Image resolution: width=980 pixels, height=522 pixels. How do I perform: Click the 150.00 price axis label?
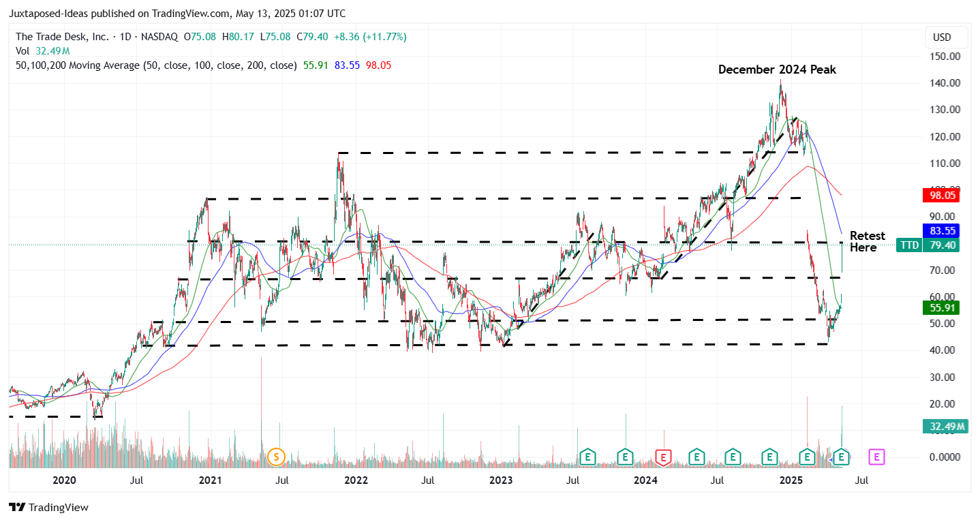click(x=947, y=57)
